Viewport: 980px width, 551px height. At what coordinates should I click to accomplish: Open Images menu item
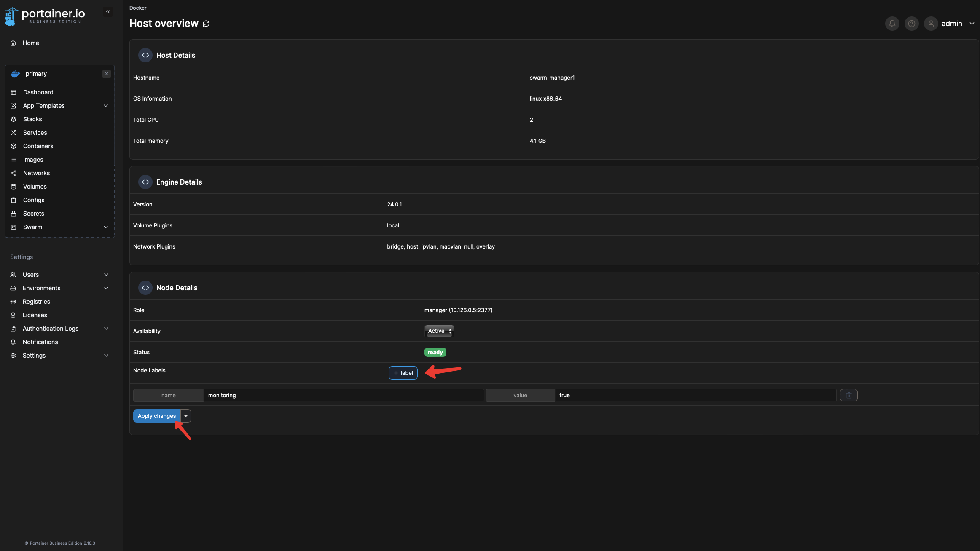coord(33,160)
